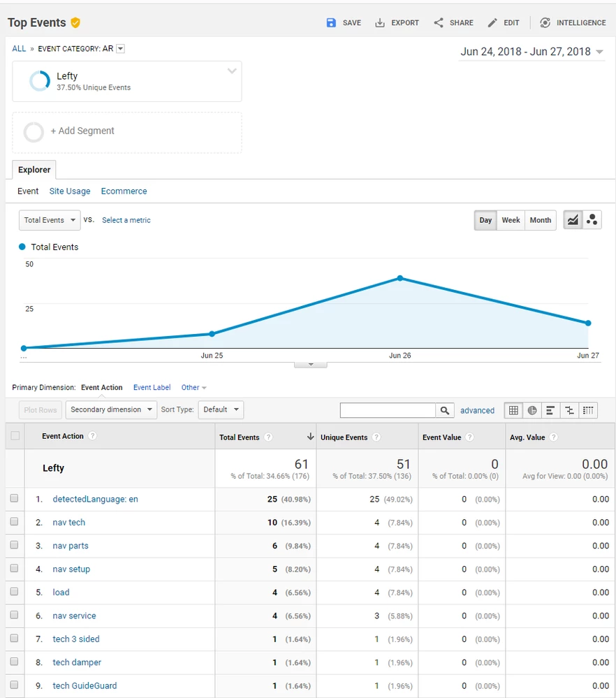Check the load row
Image resolution: width=616 pixels, height=698 pixels.
point(14,591)
